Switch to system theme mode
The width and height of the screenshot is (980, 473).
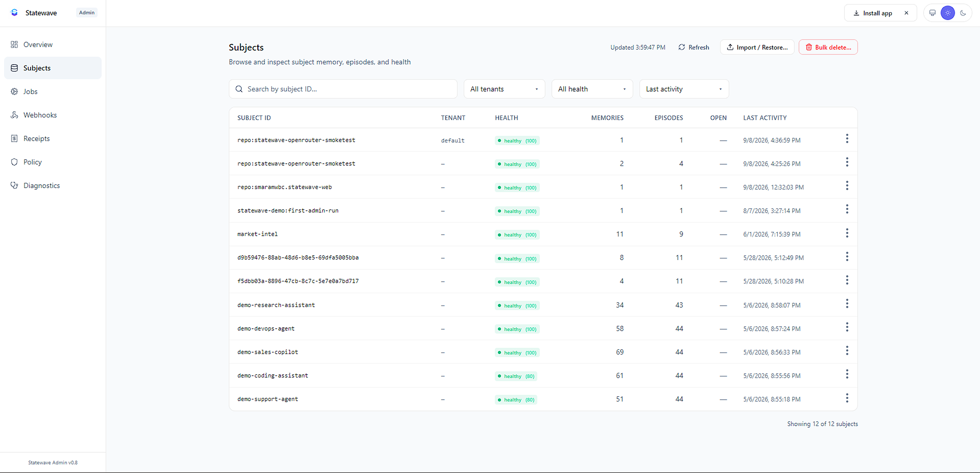[933, 13]
